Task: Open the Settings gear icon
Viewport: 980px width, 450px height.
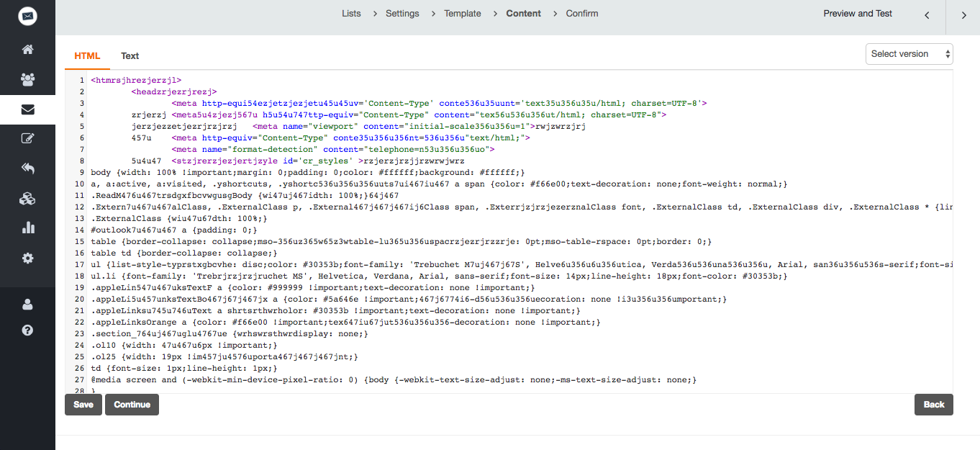Action: pos(27,258)
